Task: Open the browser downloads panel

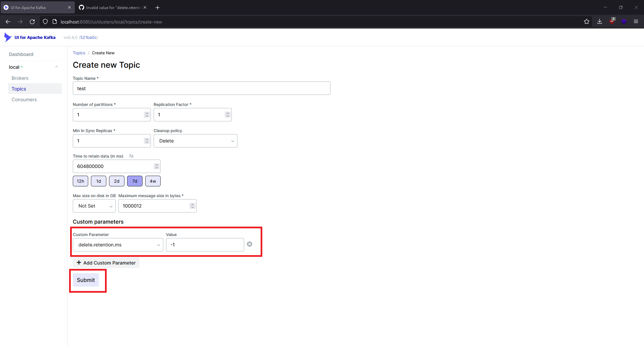Action: tap(599, 21)
